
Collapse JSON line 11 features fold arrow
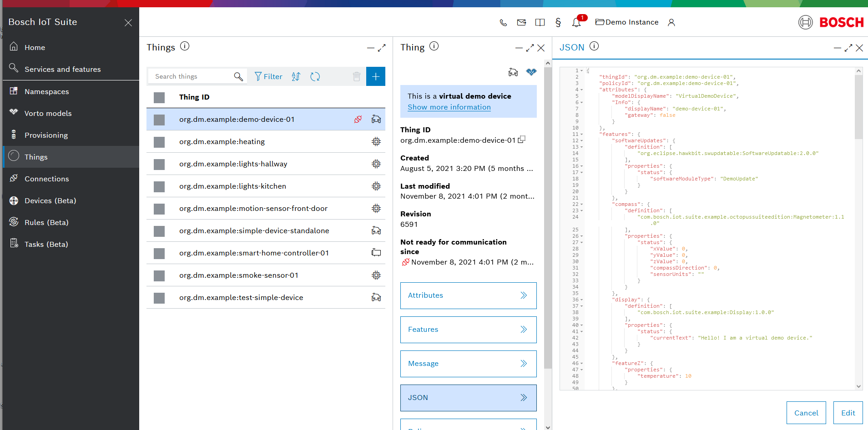click(x=582, y=134)
